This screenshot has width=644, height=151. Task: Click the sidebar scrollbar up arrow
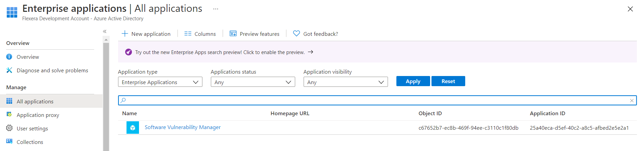(106, 40)
